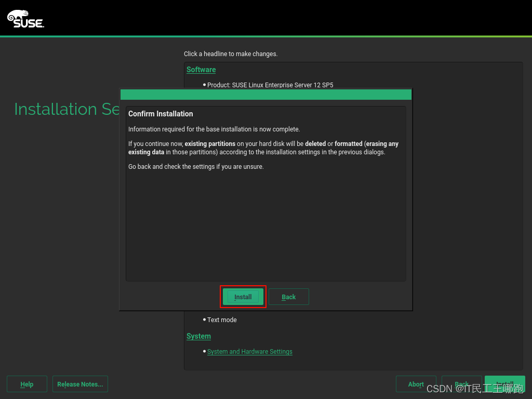Open the Release Notes
The height and width of the screenshot is (399, 532).
(x=80, y=384)
